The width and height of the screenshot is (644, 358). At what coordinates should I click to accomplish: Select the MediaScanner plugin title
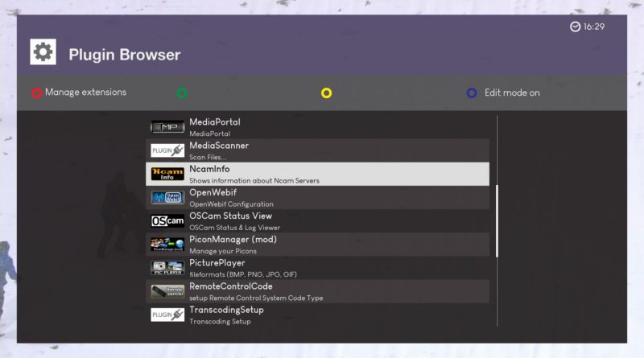[x=219, y=146]
